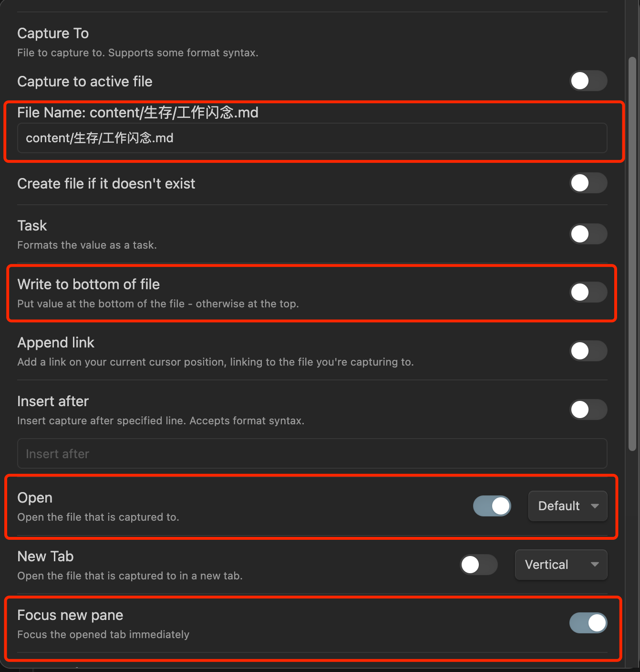Click the File Name path label text
This screenshot has width=640, height=672.
point(137,113)
